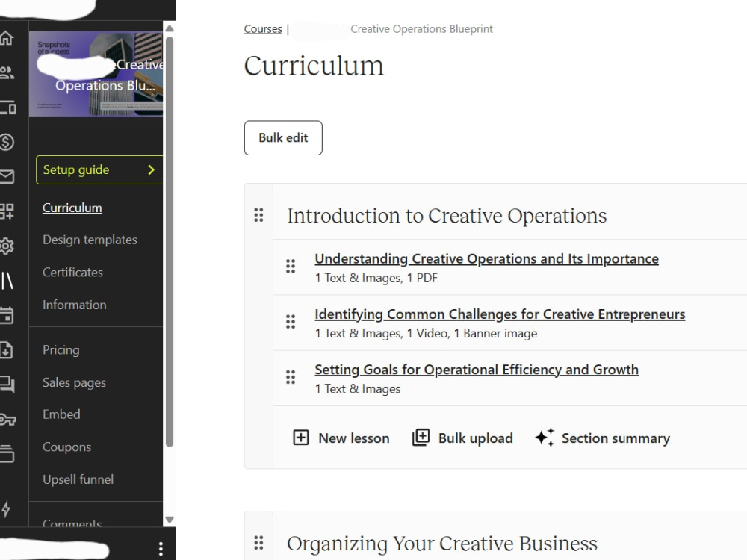Grab drag handle for Setting Goals lesson
747x560 pixels.
tap(291, 377)
